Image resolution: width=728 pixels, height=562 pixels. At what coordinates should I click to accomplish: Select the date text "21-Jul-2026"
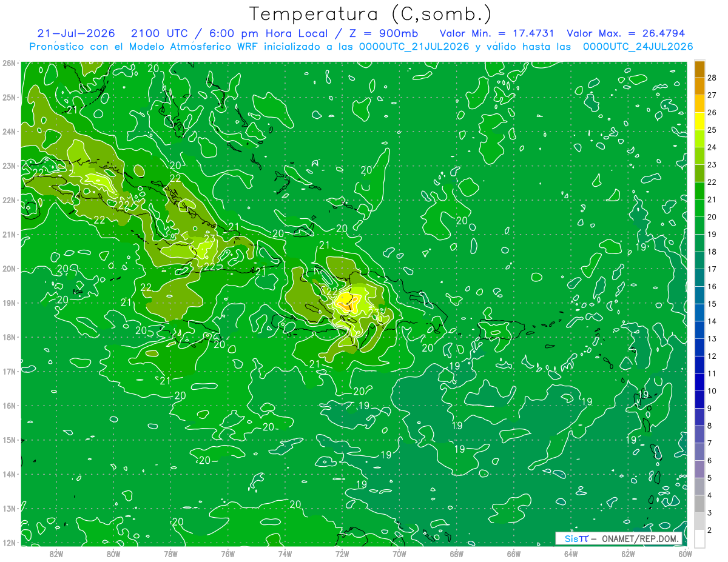click(76, 33)
